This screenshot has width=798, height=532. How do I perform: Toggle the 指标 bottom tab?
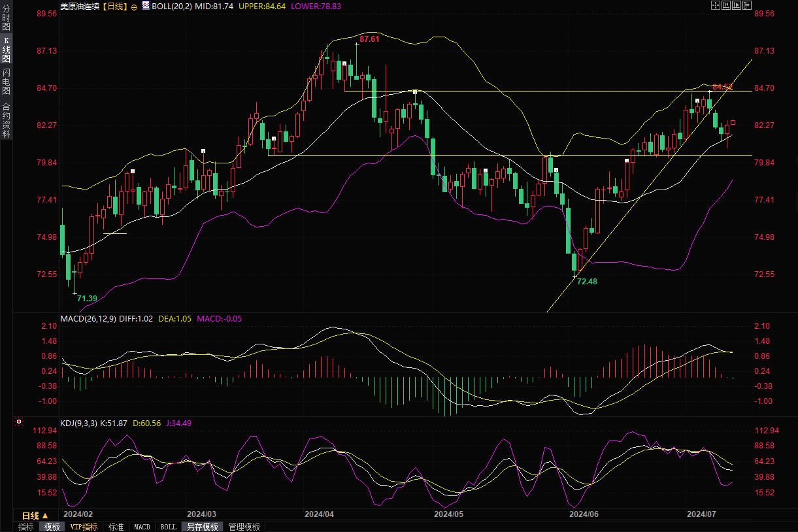(26, 527)
